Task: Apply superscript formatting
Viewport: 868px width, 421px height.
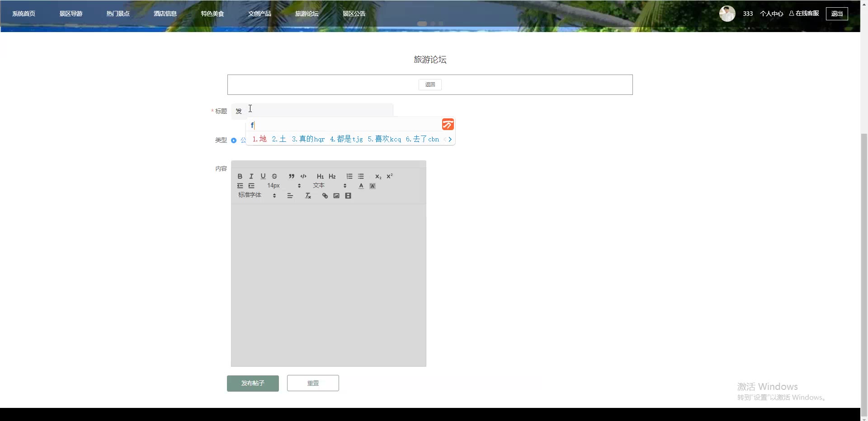Action: 390,176
